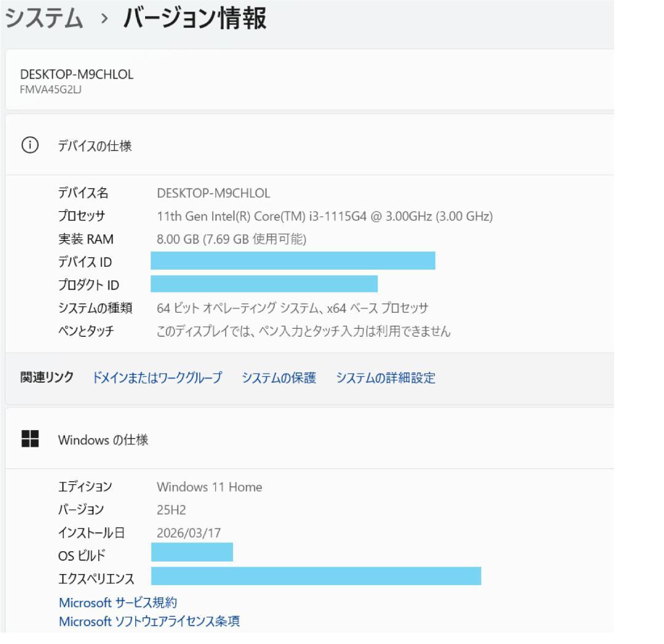
Task: Click the システム breadcrumb link
Action: tap(44, 18)
